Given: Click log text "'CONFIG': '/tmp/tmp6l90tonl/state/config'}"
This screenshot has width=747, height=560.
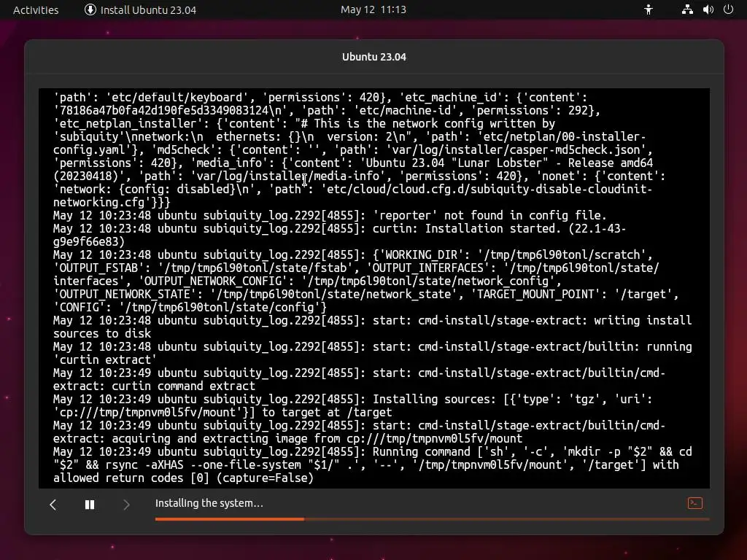Looking at the screenshot, I should tap(190, 308).
